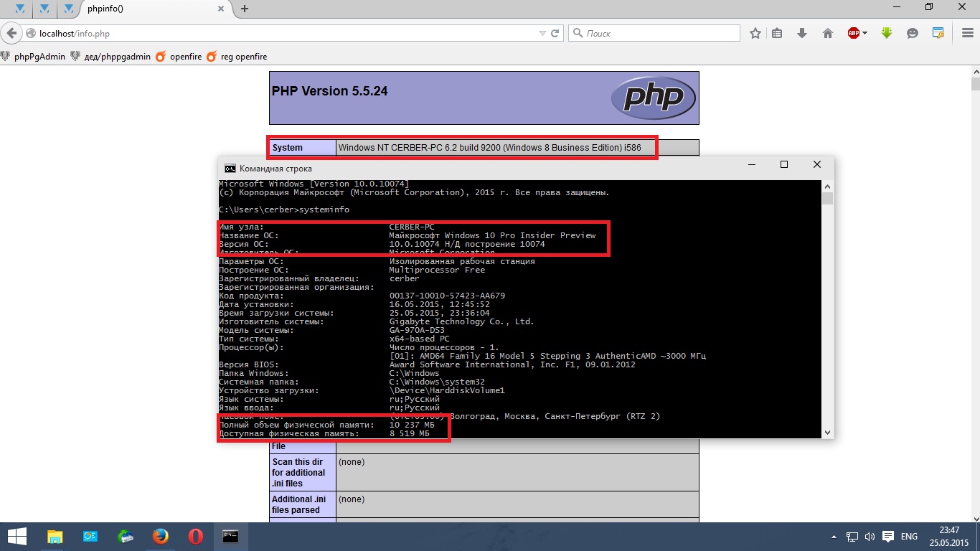Click the PHP logo on the info page

tap(653, 98)
